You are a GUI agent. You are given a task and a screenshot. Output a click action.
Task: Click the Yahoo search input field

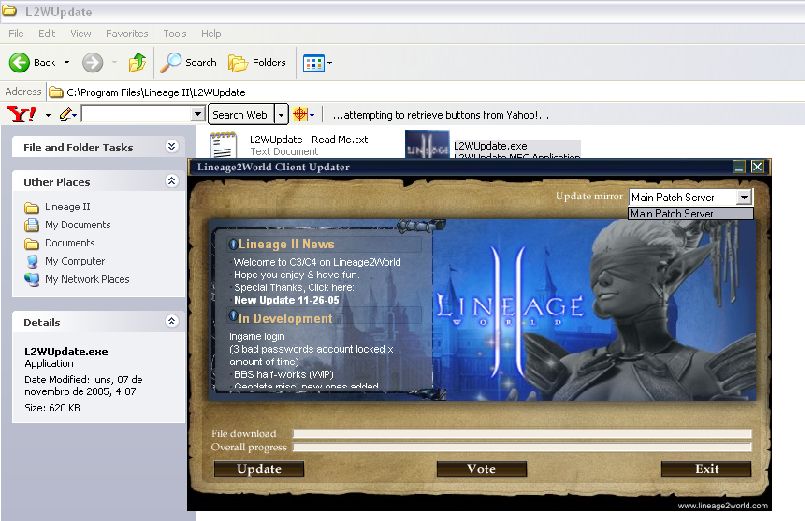coord(136,113)
